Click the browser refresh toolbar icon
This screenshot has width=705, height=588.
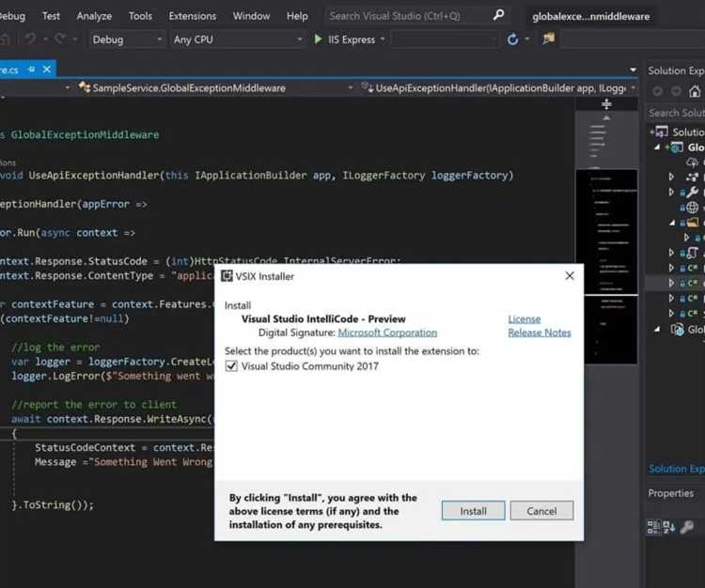pos(512,39)
